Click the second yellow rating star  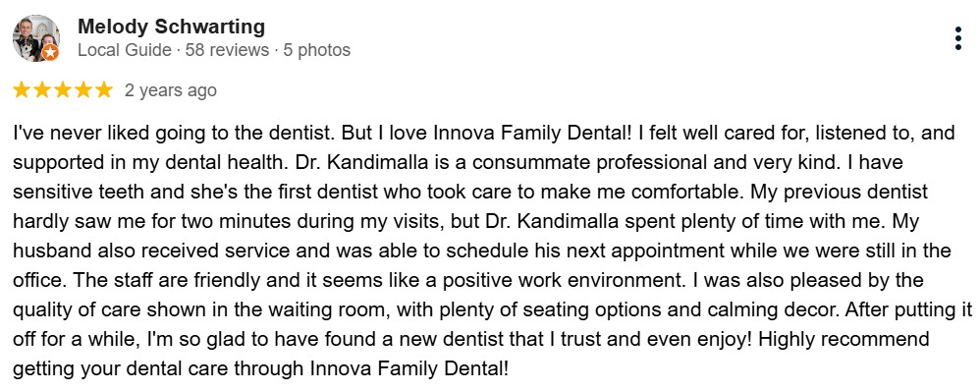coord(42,90)
